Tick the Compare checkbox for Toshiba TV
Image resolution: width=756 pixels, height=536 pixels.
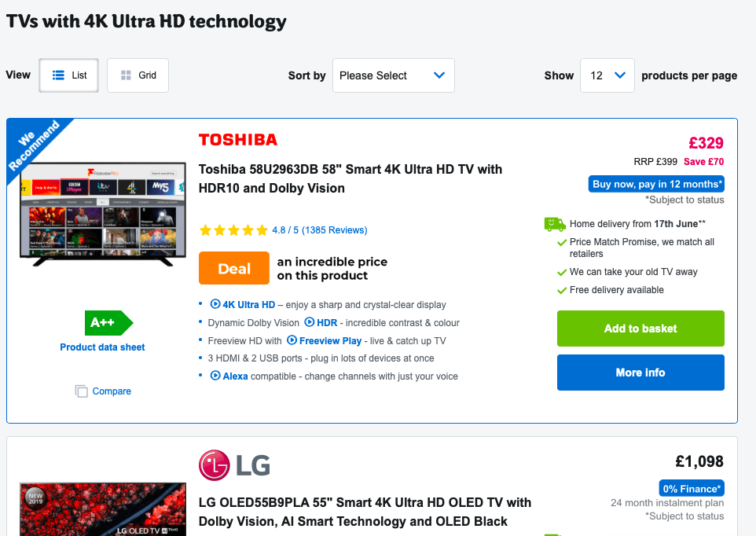tap(82, 391)
